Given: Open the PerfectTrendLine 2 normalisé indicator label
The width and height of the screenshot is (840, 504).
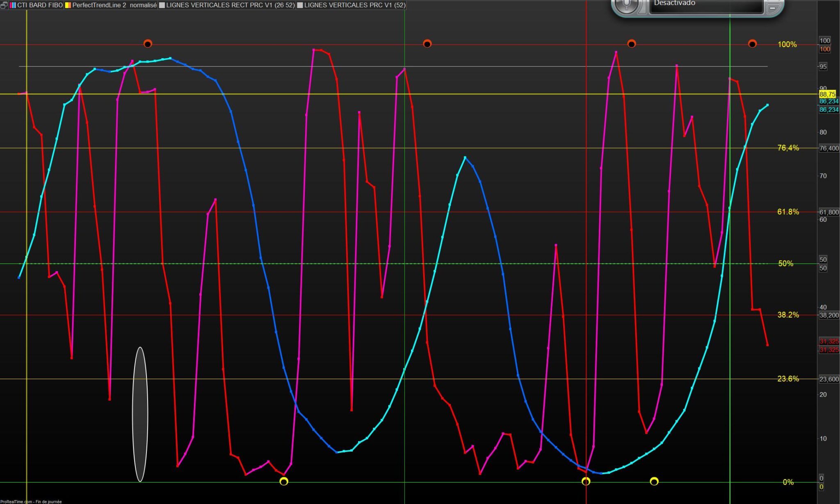Looking at the screenshot, I should click(x=114, y=5).
